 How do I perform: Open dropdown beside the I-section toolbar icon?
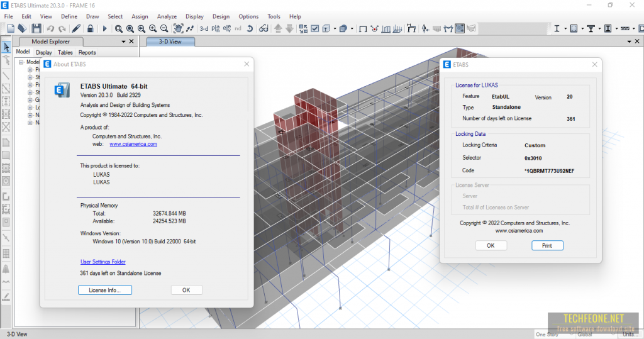565,29
